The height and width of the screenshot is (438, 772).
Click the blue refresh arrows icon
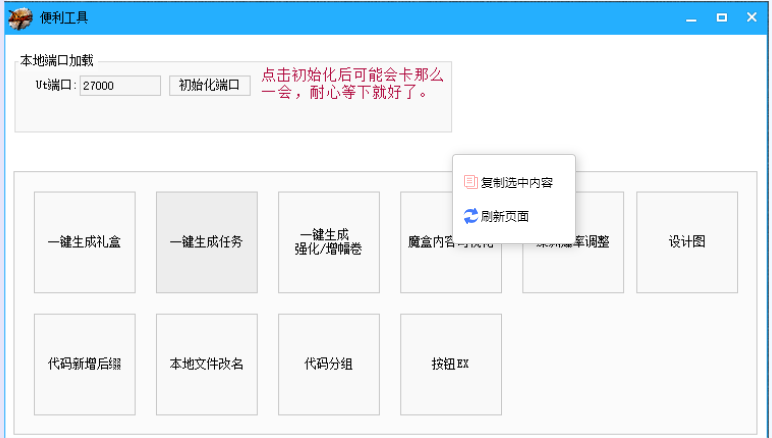(x=470, y=216)
